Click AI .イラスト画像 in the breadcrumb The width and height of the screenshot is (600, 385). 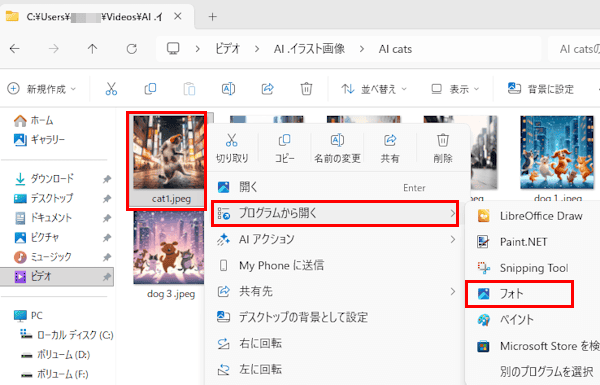click(309, 49)
